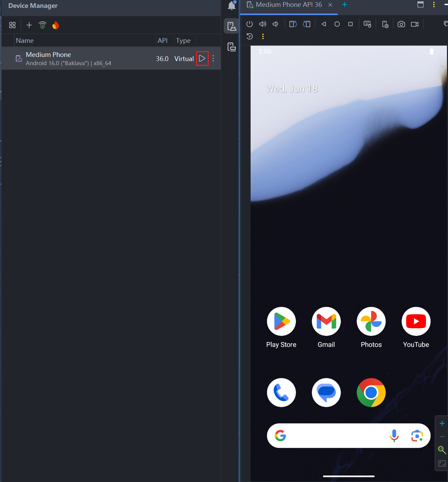Pair device using Wi-Fi icon

click(x=43, y=25)
